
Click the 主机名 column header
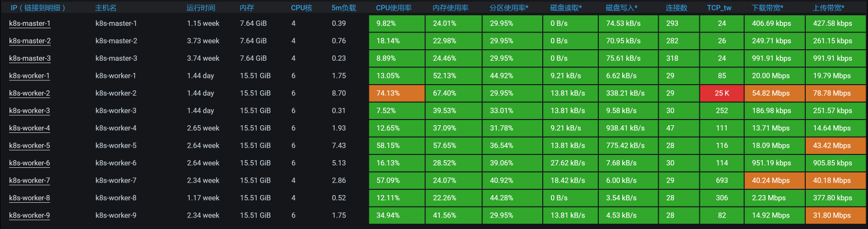click(x=106, y=8)
